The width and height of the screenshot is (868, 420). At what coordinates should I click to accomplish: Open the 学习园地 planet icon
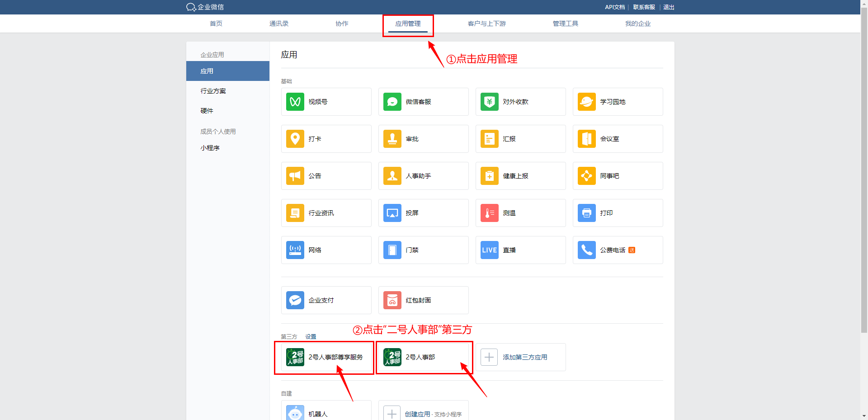587,102
